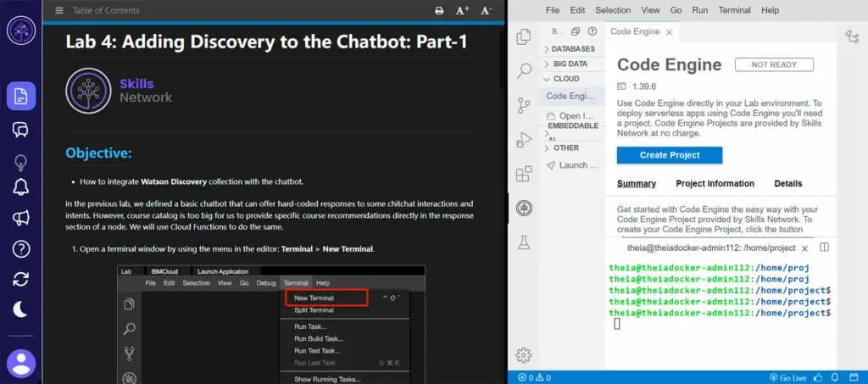Open Run and Debug icon
Screen dimensions: 868x384
click(x=523, y=139)
